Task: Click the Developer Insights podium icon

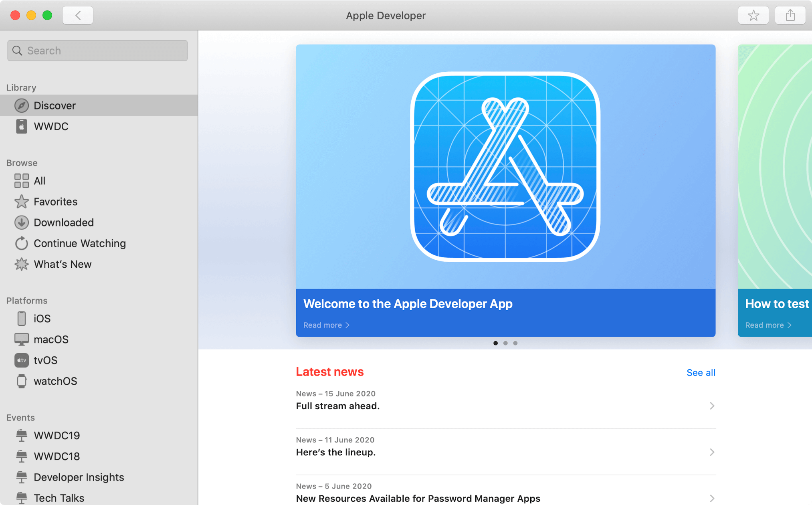Action: (x=22, y=477)
